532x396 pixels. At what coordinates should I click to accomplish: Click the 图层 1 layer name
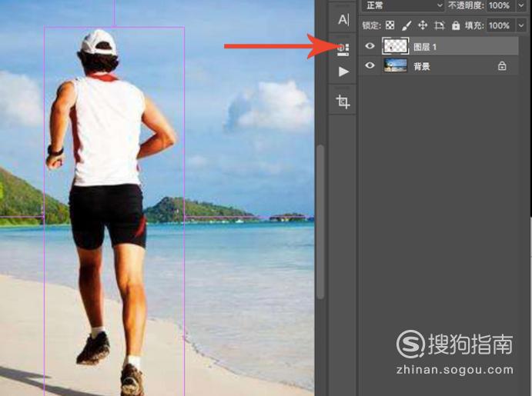(425, 47)
